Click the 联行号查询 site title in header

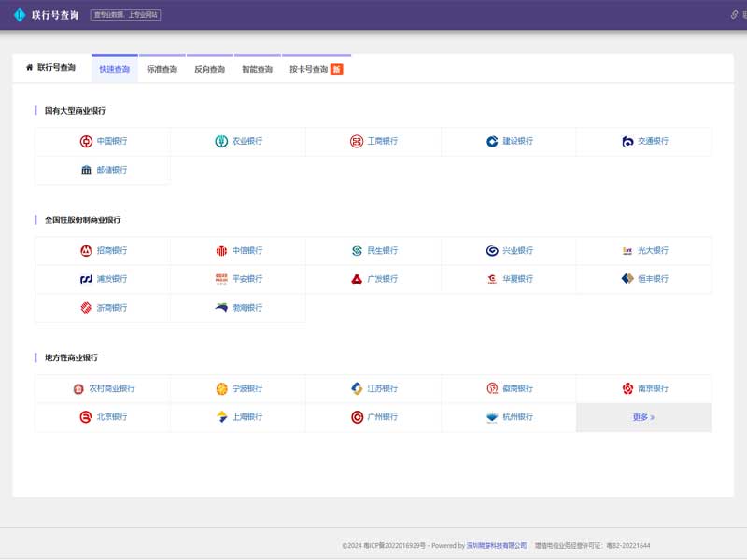click(x=55, y=15)
